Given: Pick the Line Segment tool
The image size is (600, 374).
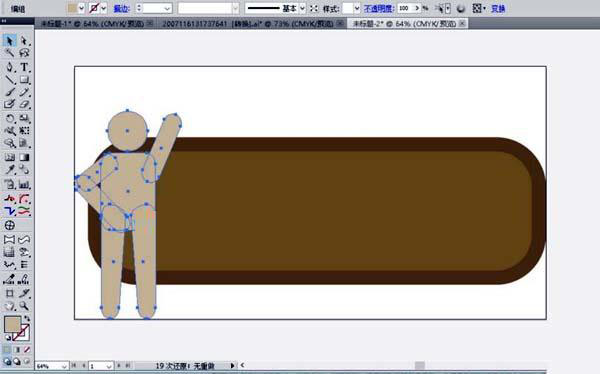Looking at the screenshot, I should (x=9, y=80).
